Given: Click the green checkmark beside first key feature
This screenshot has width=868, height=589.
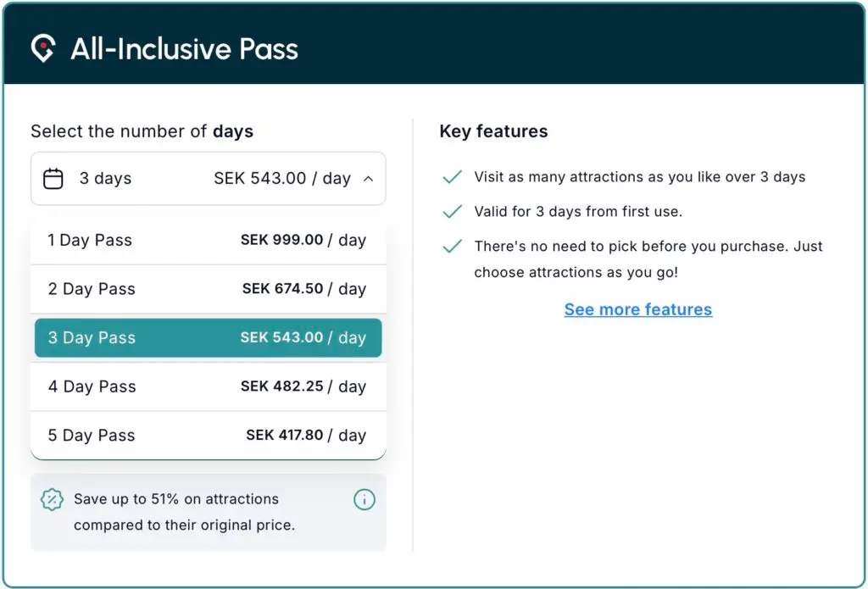Looking at the screenshot, I should click(x=452, y=176).
